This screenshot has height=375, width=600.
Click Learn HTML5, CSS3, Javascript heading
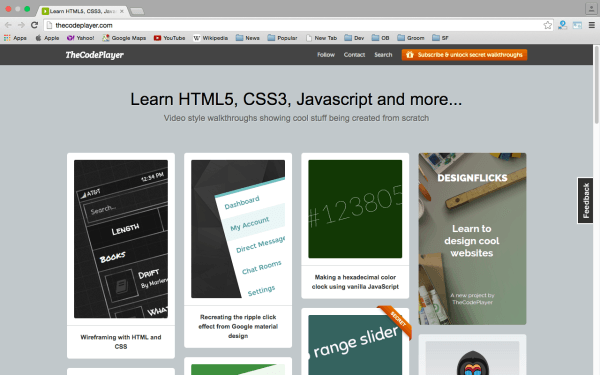tap(296, 99)
